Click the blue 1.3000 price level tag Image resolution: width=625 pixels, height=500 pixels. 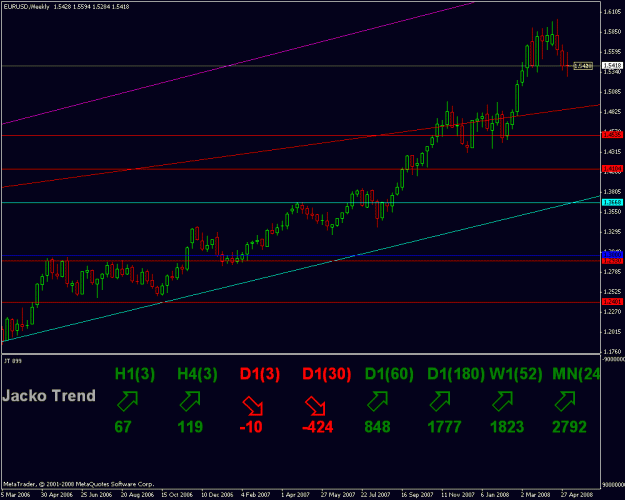[x=612, y=254]
